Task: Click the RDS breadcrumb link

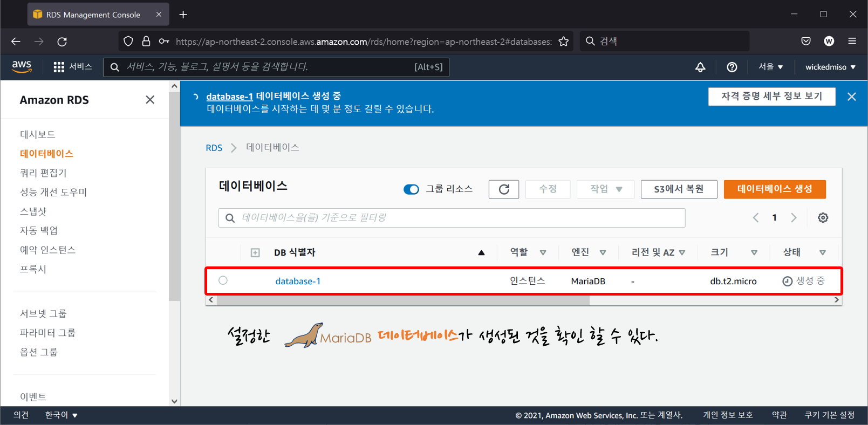Action: point(214,148)
